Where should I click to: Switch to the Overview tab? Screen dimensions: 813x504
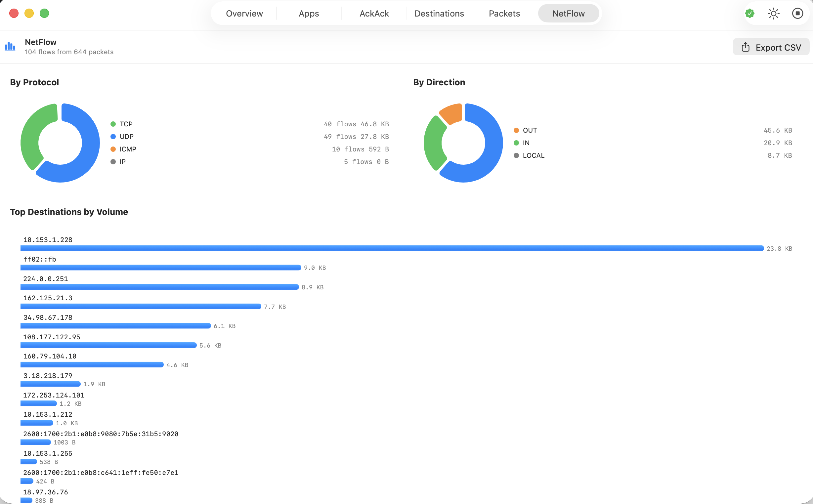coord(244,13)
